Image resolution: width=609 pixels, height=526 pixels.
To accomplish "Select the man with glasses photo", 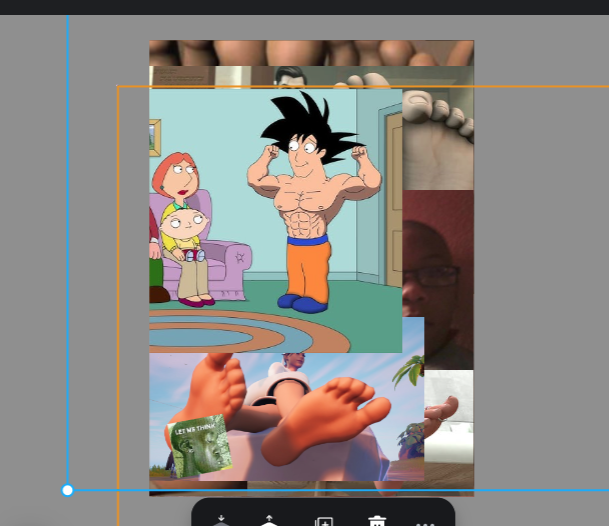I will click(438, 280).
